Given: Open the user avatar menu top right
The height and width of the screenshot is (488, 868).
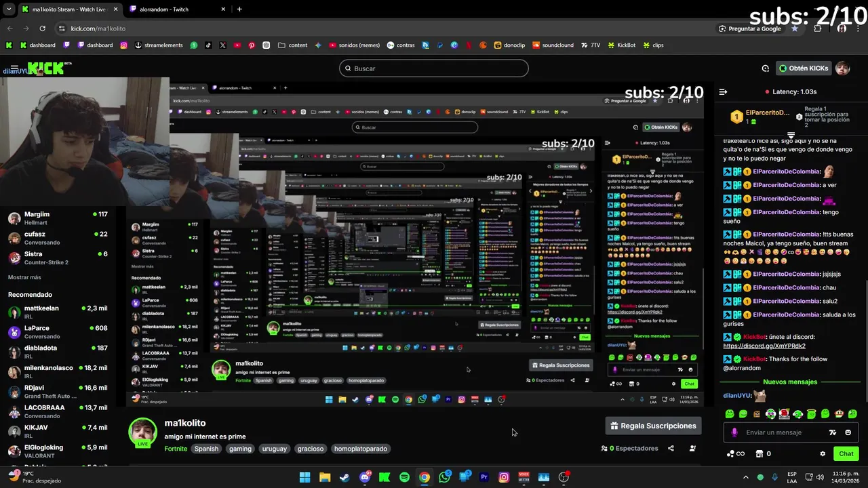Looking at the screenshot, I should click(x=842, y=68).
